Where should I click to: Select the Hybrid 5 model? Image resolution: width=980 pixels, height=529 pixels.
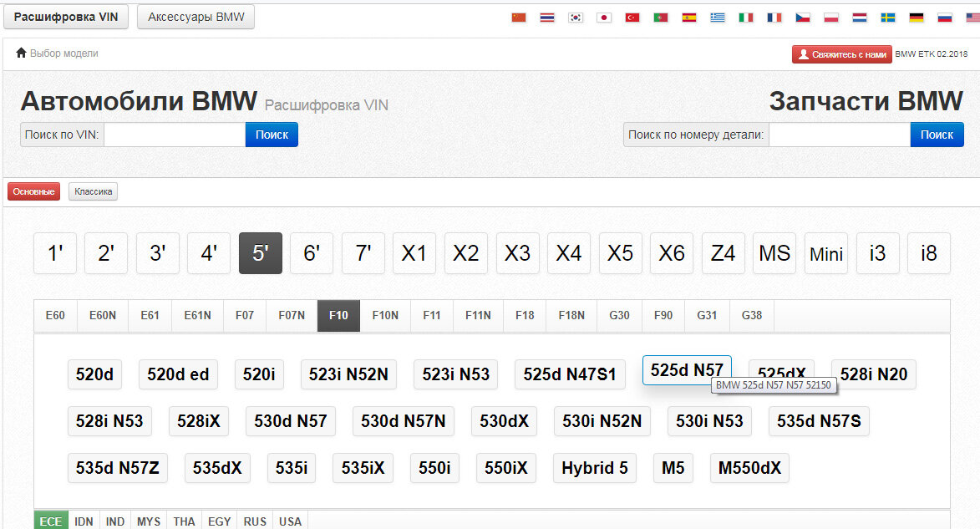tap(595, 468)
